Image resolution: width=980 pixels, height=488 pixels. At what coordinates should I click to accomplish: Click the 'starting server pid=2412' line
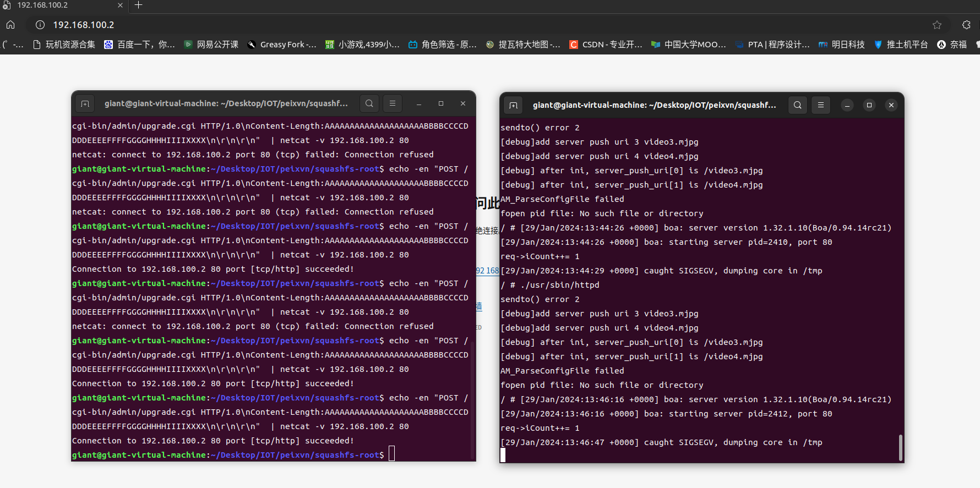click(x=666, y=414)
